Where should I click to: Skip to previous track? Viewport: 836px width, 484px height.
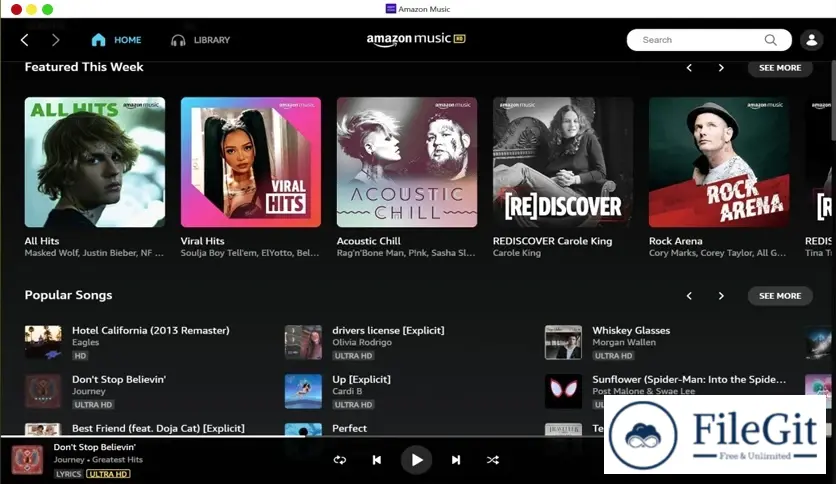coord(376,460)
